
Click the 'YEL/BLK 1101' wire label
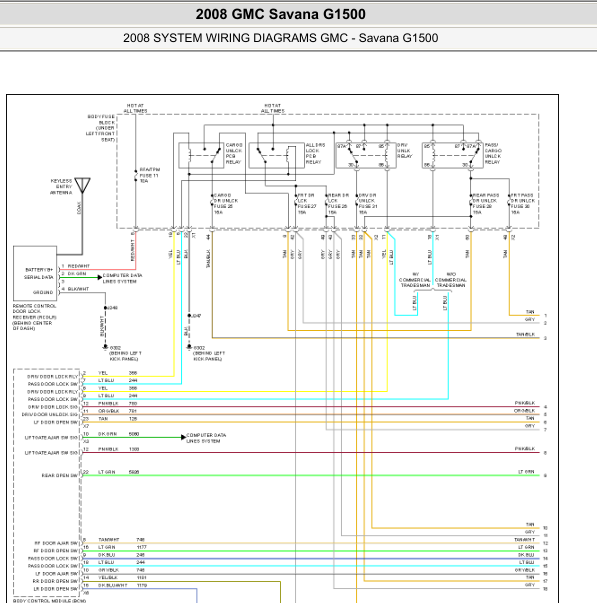click(122, 577)
